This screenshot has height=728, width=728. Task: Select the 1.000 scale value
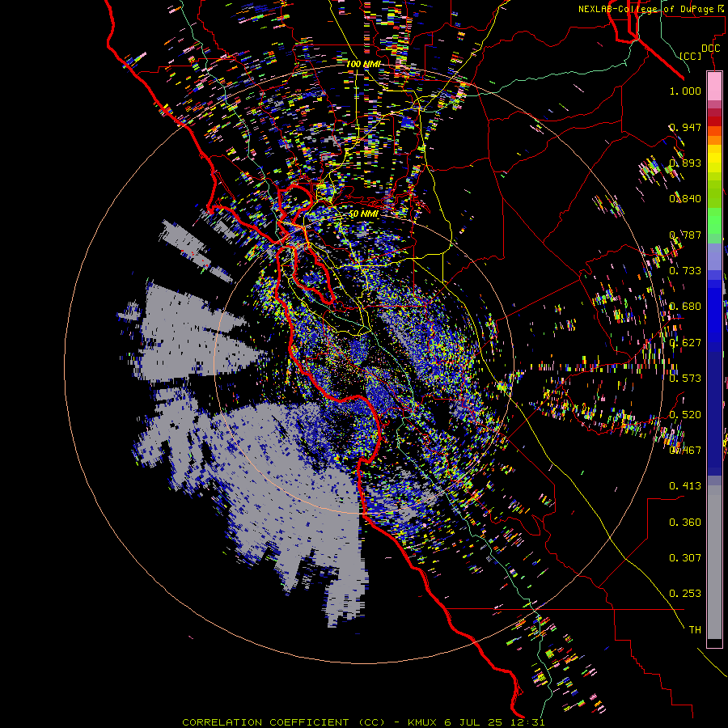[x=685, y=91]
